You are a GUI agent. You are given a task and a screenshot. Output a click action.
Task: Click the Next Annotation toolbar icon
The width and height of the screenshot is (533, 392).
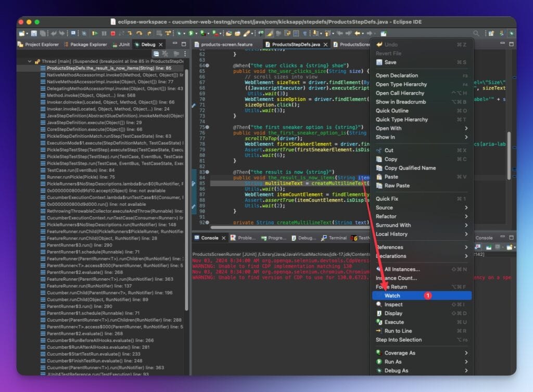click(315, 33)
